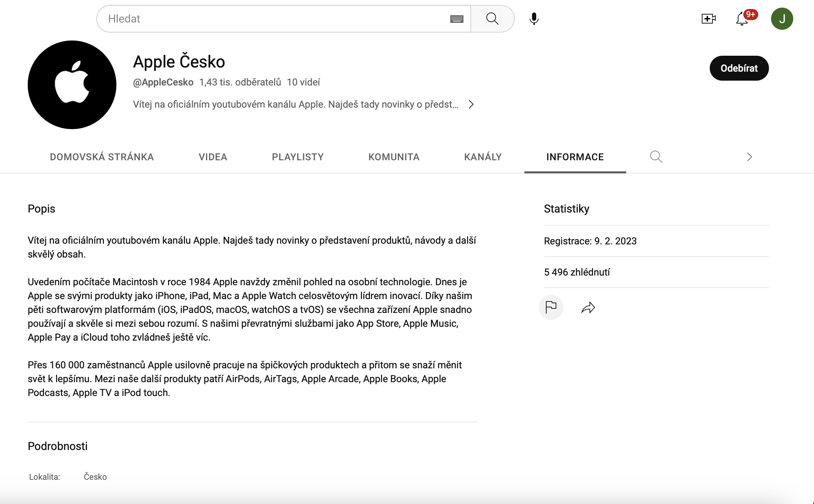Open the notifications bell
The height and width of the screenshot is (504, 814).
point(742,19)
